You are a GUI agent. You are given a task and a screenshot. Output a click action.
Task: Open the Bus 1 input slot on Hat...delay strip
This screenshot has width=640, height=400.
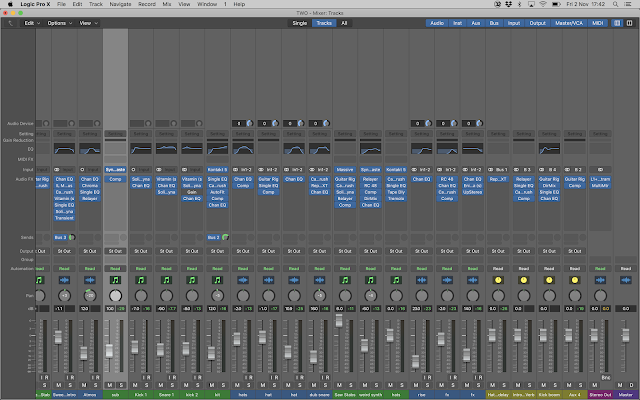click(498, 169)
